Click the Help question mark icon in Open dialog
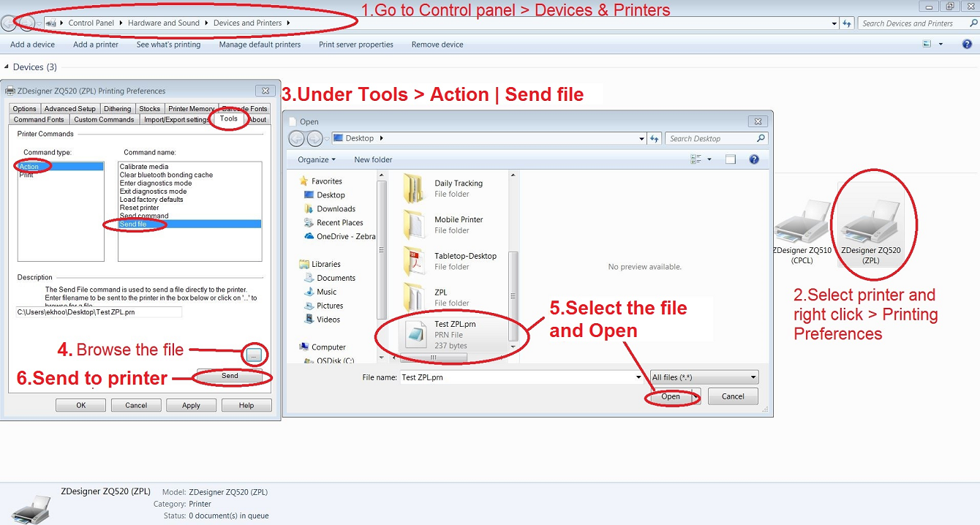The height and width of the screenshot is (525, 980). point(754,159)
